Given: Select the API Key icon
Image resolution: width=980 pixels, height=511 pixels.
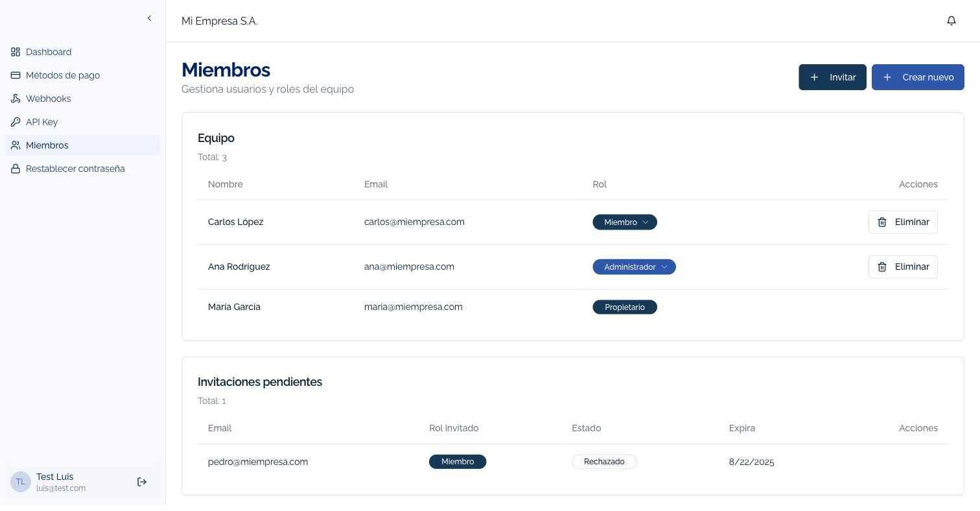Looking at the screenshot, I should click(x=15, y=122).
